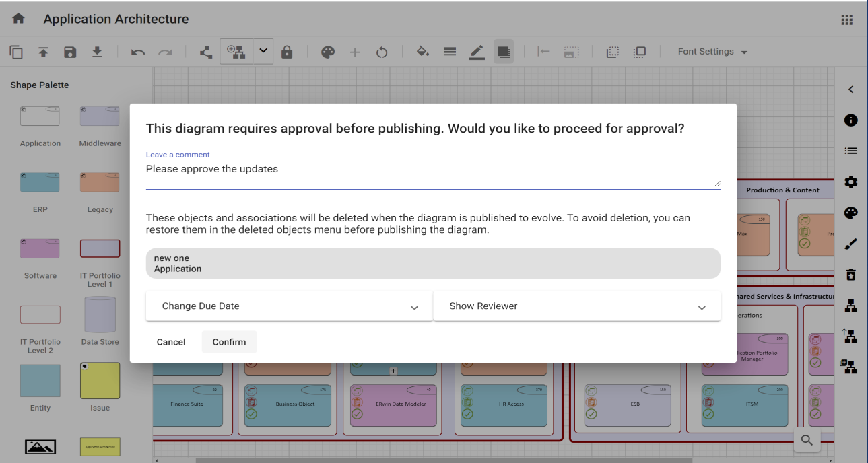
Task: Click the search magnifier button
Action: click(x=806, y=441)
